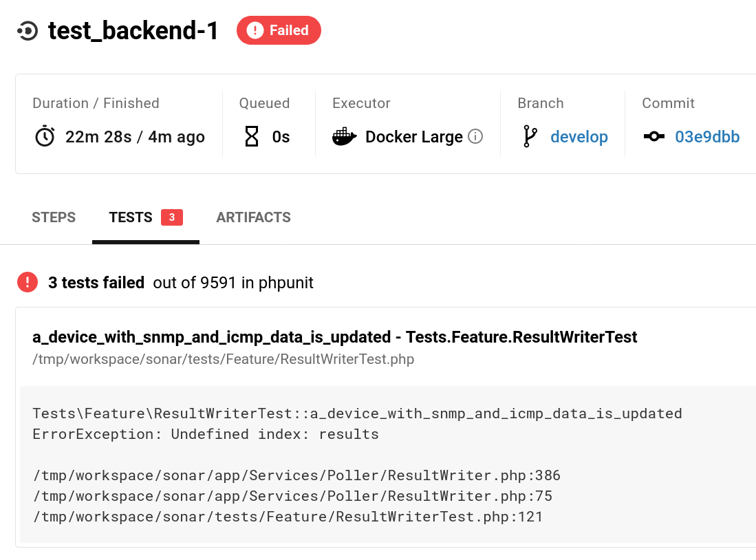The image size is (756, 560).
Task: Click the info icon next to Docker Large
Action: pos(475,136)
